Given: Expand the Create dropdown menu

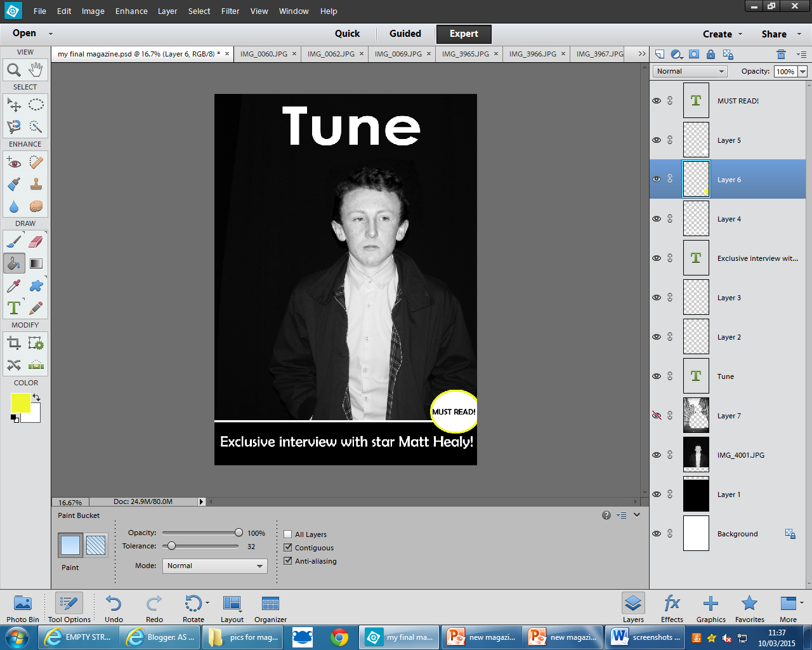Looking at the screenshot, I should tap(722, 34).
